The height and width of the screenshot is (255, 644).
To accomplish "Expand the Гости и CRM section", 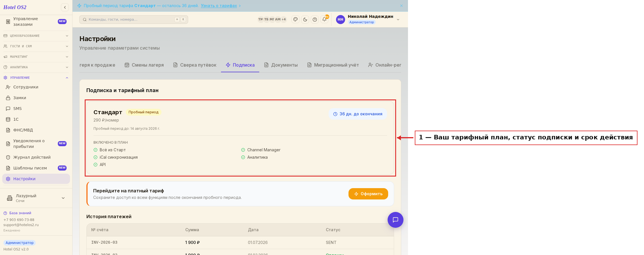I will click(x=36, y=46).
